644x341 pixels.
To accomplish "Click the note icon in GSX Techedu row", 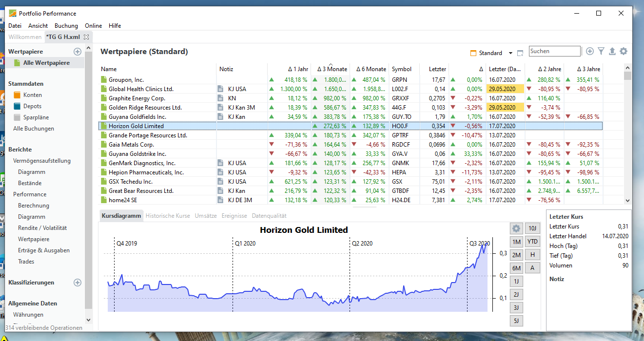I will pos(220,182).
